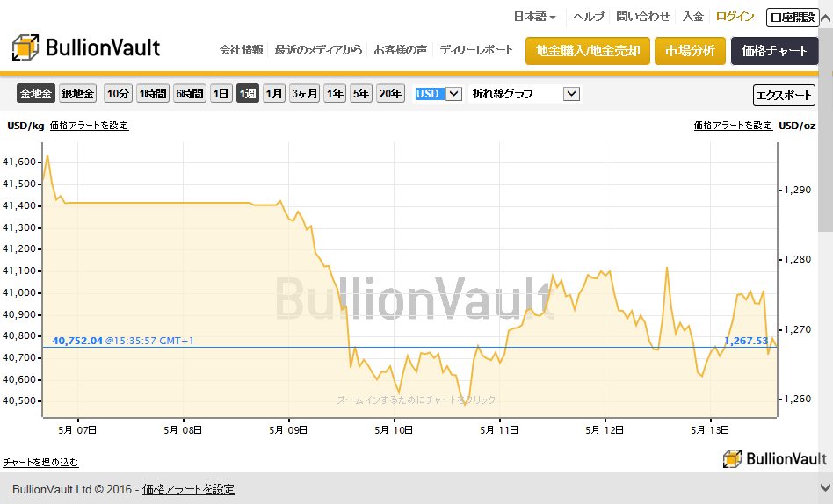
Task: Click the page scrollbar up arrow
Action: [826, 18]
